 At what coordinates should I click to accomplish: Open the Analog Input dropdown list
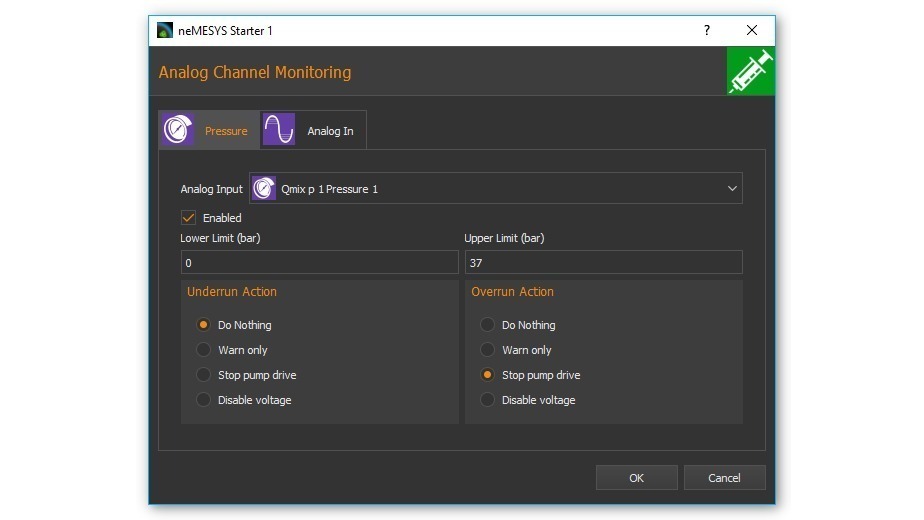pyautogui.click(x=495, y=188)
